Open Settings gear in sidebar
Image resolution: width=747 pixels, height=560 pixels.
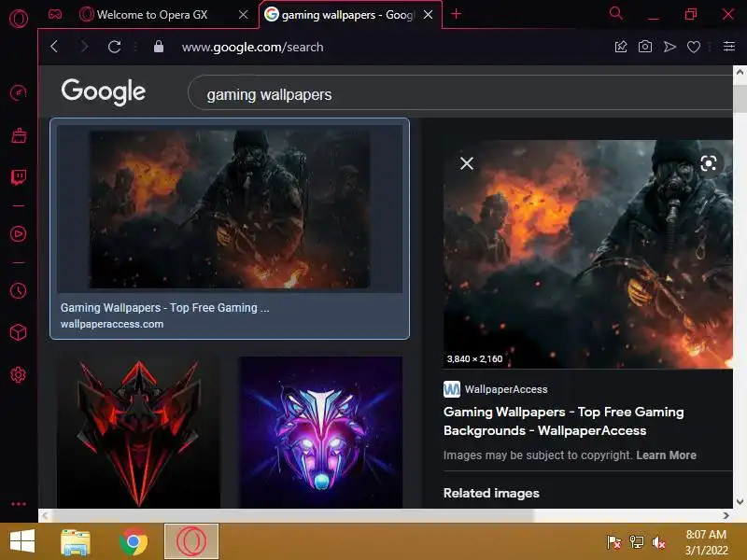click(x=18, y=375)
